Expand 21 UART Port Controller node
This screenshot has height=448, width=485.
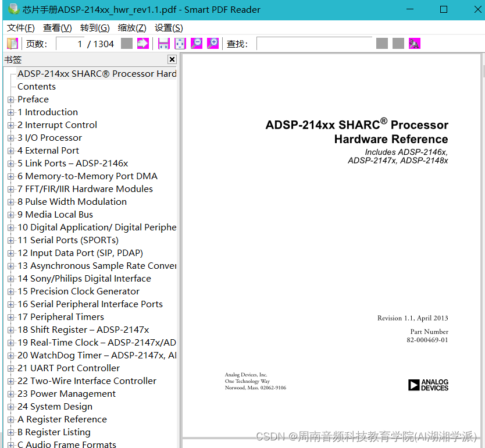click(11, 368)
